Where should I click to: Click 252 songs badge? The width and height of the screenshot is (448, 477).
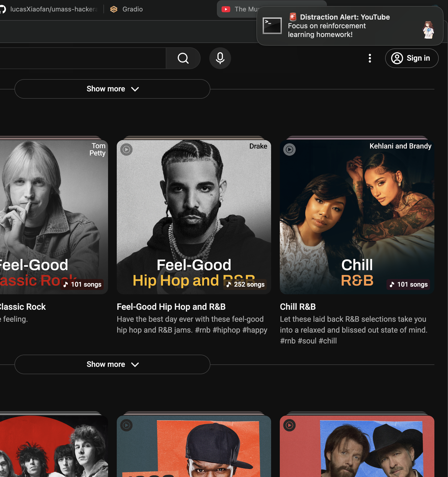(245, 284)
